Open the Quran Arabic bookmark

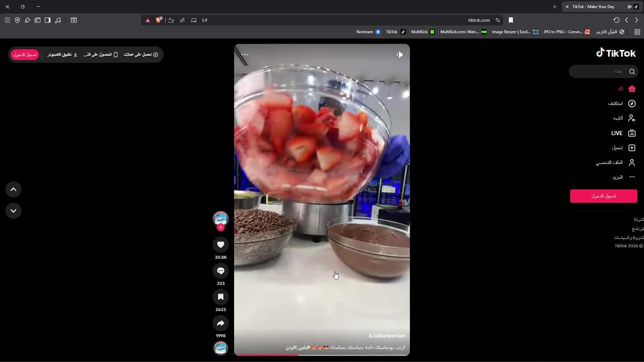pyautogui.click(x=610, y=32)
